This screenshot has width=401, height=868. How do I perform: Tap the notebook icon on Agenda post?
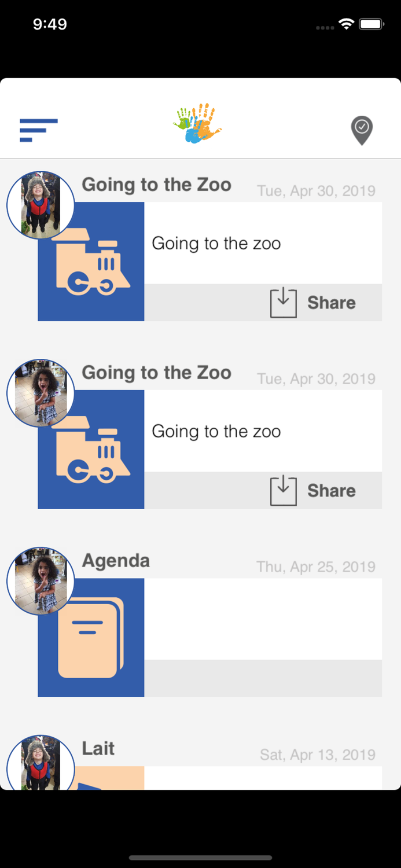(x=91, y=637)
